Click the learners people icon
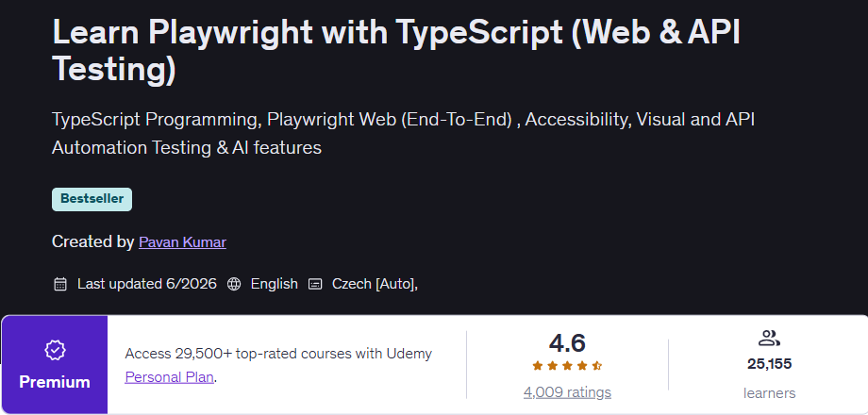The image size is (868, 415). [769, 338]
